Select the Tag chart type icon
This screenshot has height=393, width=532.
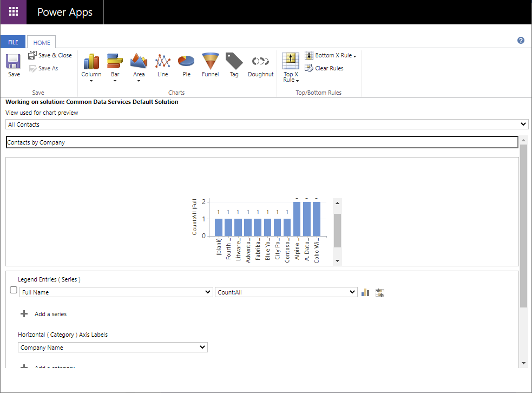[x=234, y=61]
